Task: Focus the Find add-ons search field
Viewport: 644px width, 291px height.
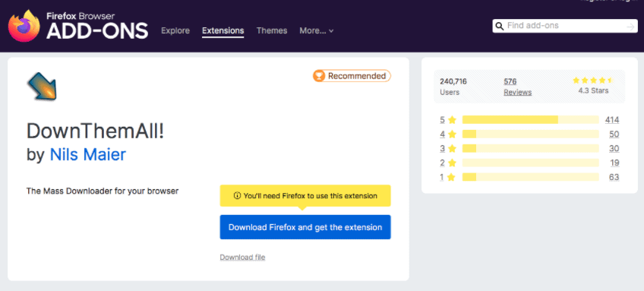Action: [x=566, y=26]
